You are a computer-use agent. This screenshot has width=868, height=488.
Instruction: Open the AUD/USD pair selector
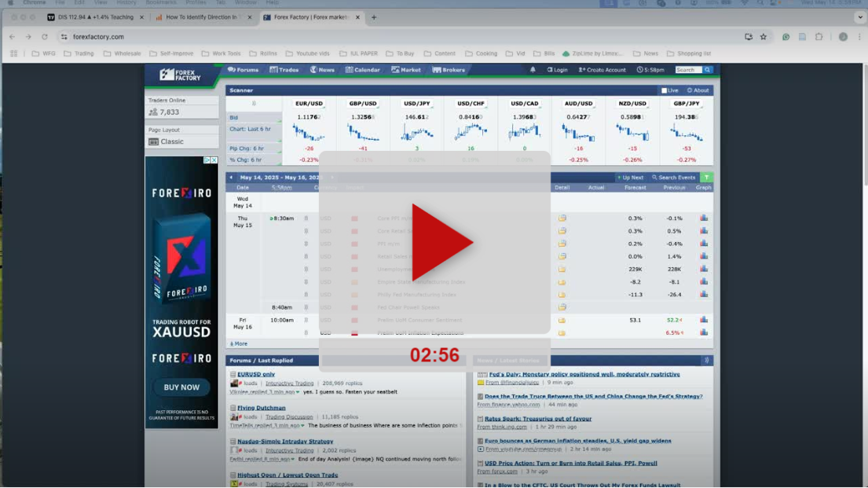(578, 104)
